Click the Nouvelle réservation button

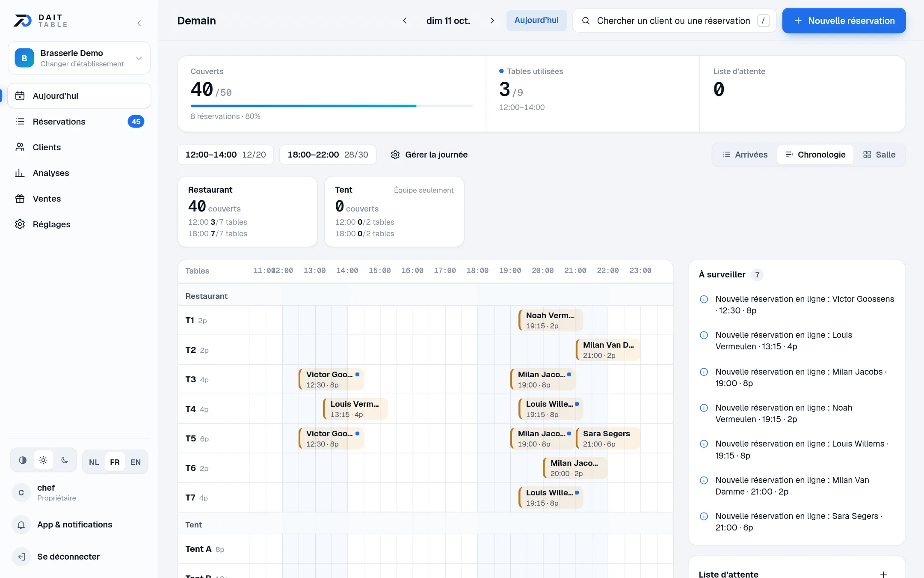point(844,21)
